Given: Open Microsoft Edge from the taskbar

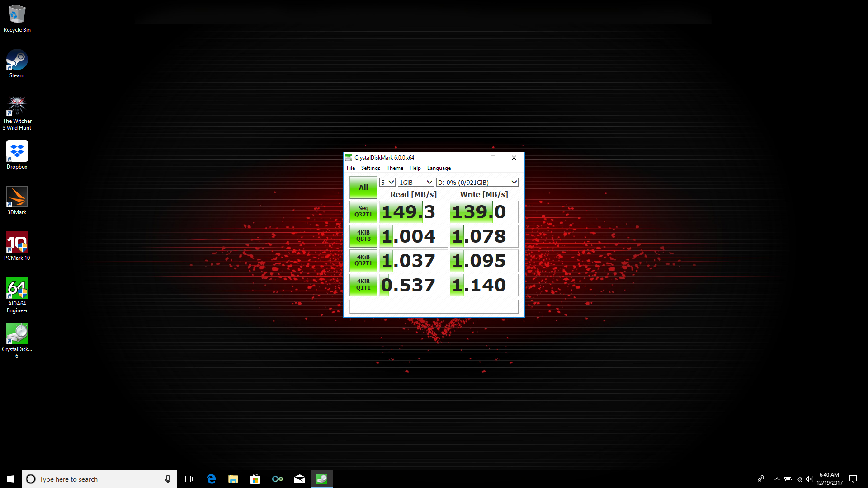Looking at the screenshot, I should point(211,479).
